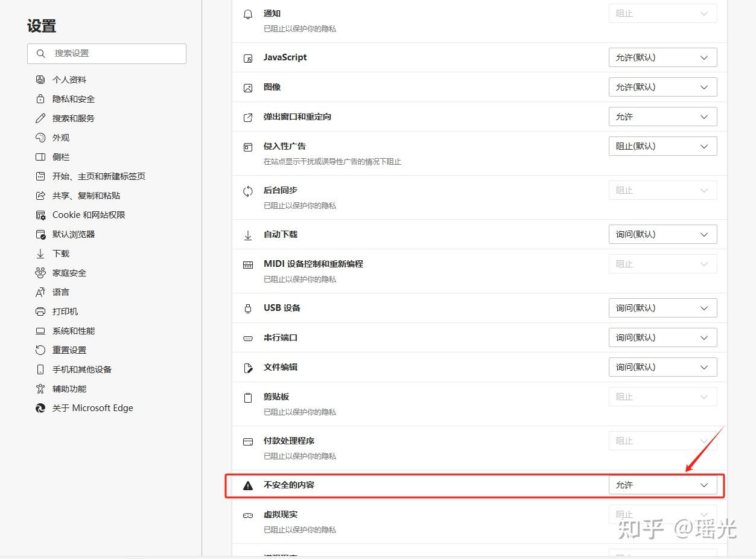756x559 pixels.
Task: Expand the 不安全的内容 permission dropdown
Action: (662, 485)
